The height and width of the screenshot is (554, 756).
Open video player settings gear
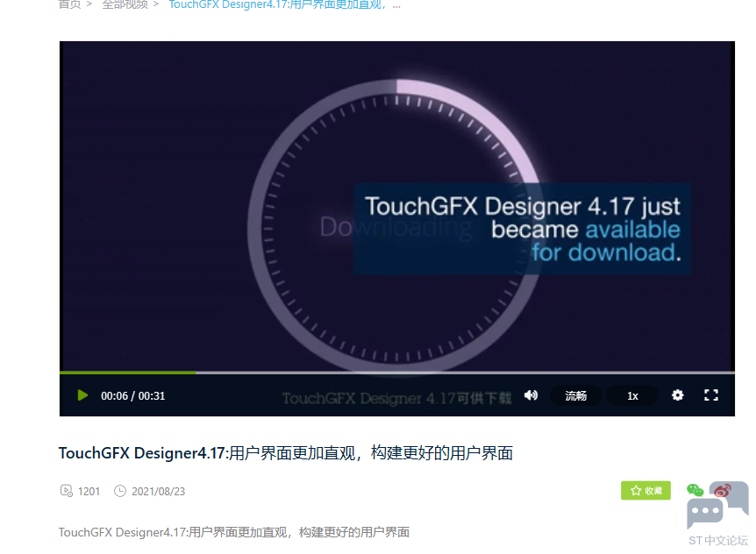tap(677, 395)
